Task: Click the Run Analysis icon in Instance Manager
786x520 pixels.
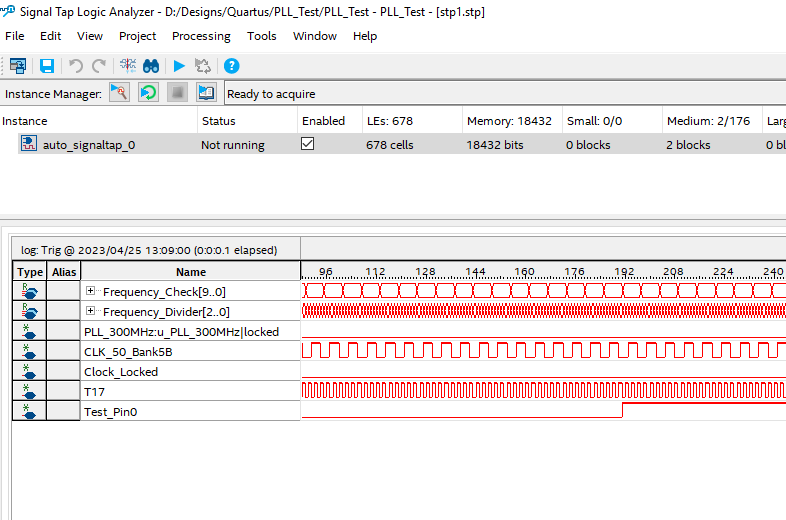Action: coord(119,92)
